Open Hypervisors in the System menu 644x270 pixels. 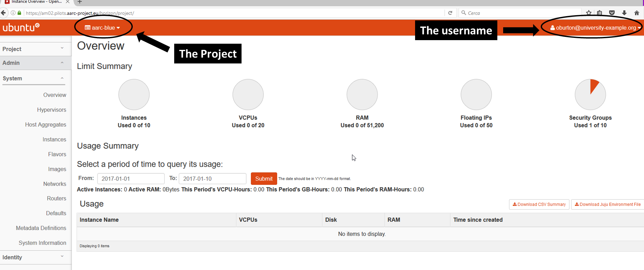[x=51, y=110]
